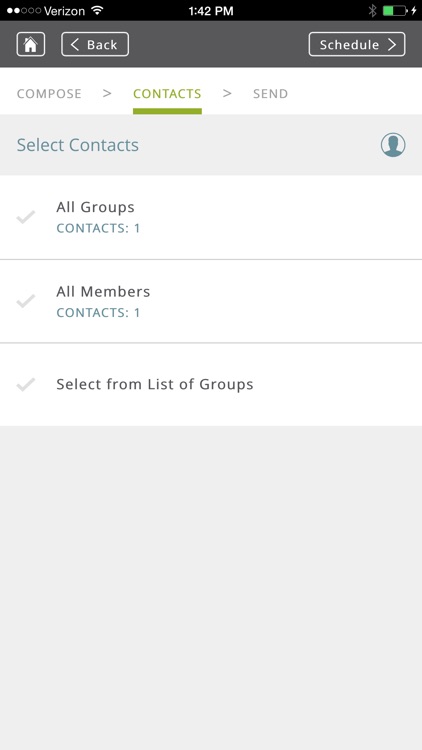Image resolution: width=422 pixels, height=750 pixels.
Task: Switch to the Compose step tab
Action: tap(49, 93)
